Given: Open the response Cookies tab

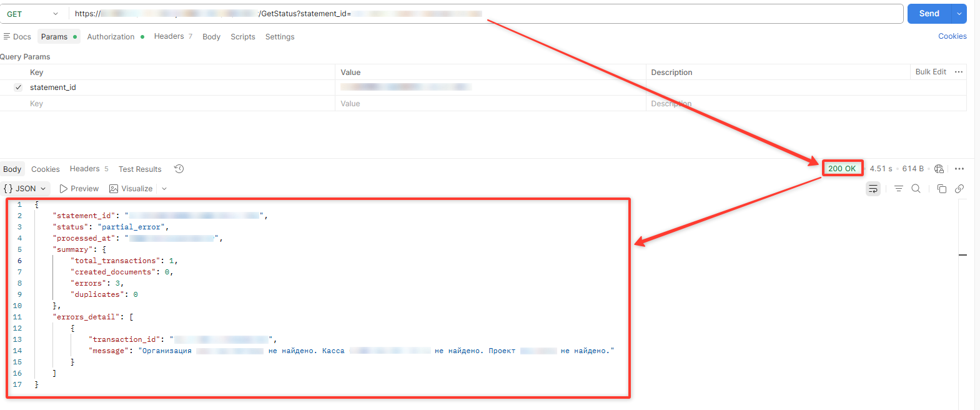Looking at the screenshot, I should coord(46,169).
